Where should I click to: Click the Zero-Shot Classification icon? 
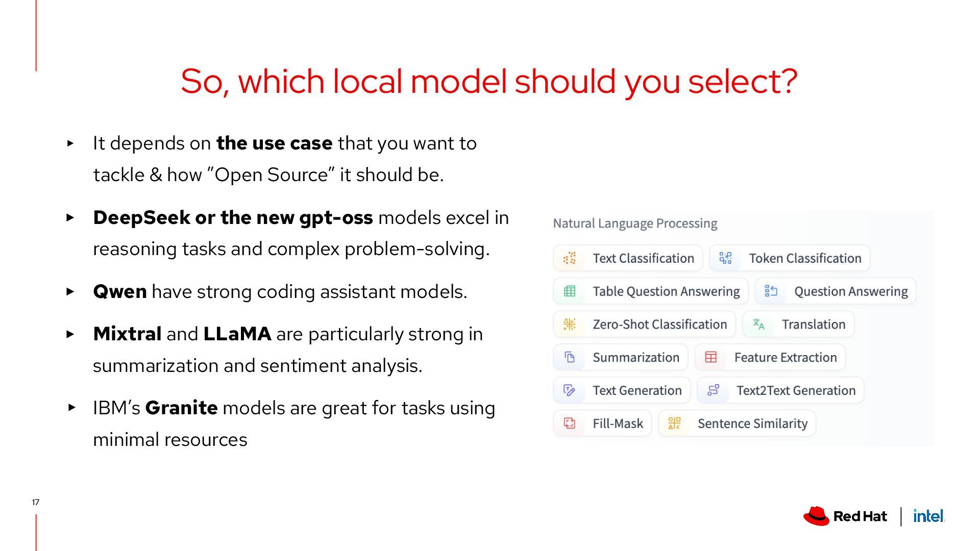(570, 324)
